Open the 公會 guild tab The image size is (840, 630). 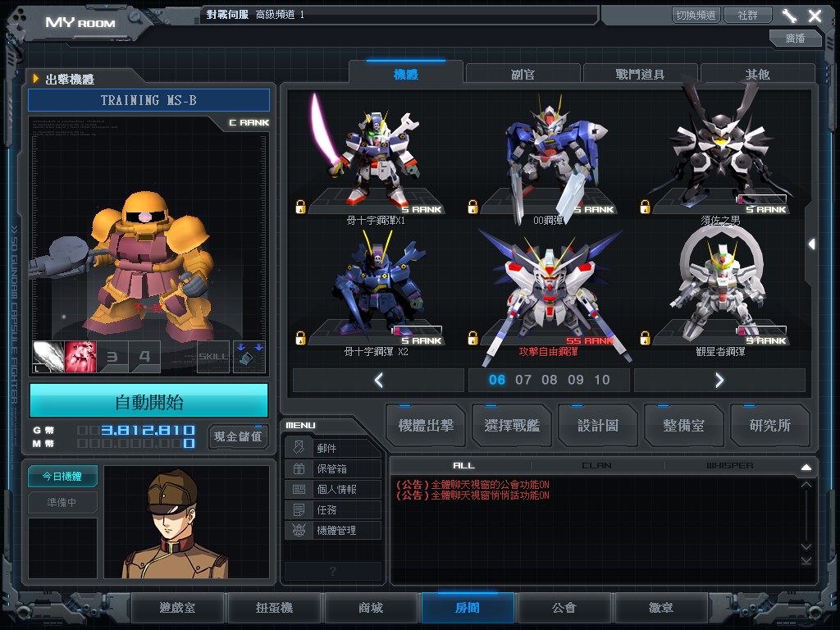(564, 608)
